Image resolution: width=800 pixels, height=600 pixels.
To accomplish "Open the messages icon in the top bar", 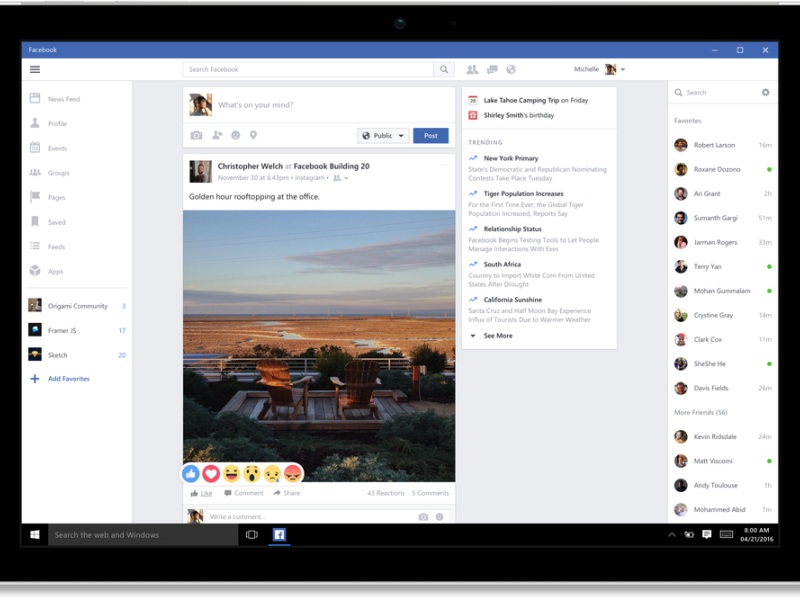I will pos(492,69).
